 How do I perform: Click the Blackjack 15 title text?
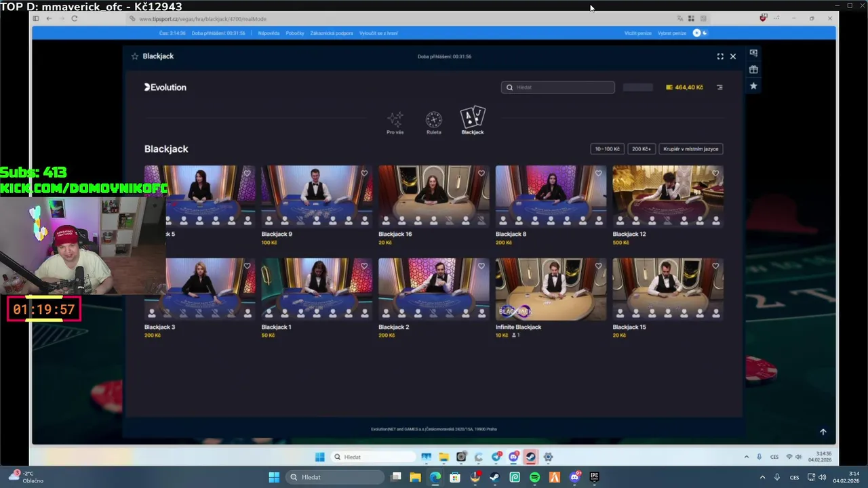(x=629, y=327)
